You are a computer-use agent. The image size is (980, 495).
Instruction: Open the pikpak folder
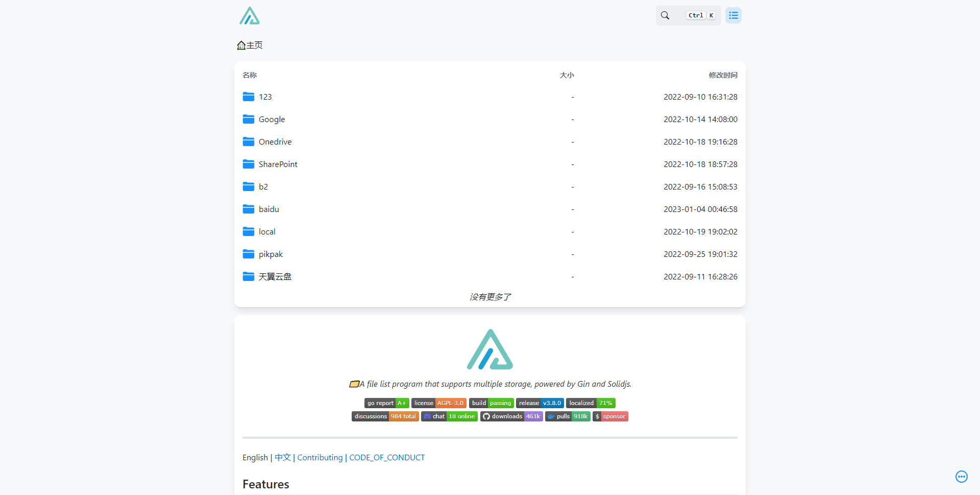pos(271,254)
